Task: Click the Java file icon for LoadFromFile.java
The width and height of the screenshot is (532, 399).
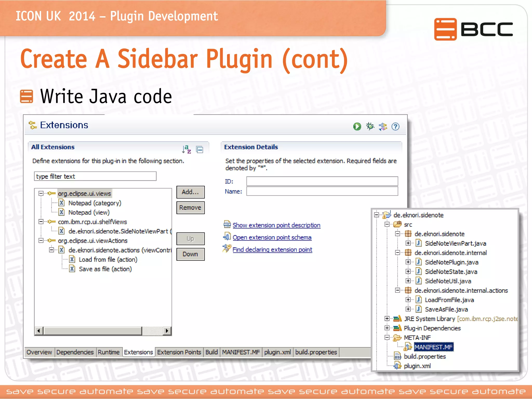Action: click(418, 300)
